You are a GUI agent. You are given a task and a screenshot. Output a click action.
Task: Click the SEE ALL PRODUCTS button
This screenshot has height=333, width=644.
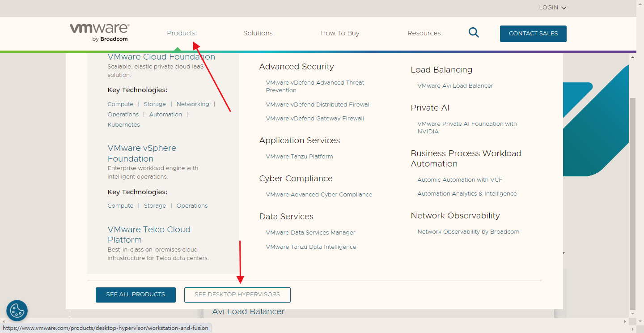click(x=136, y=295)
